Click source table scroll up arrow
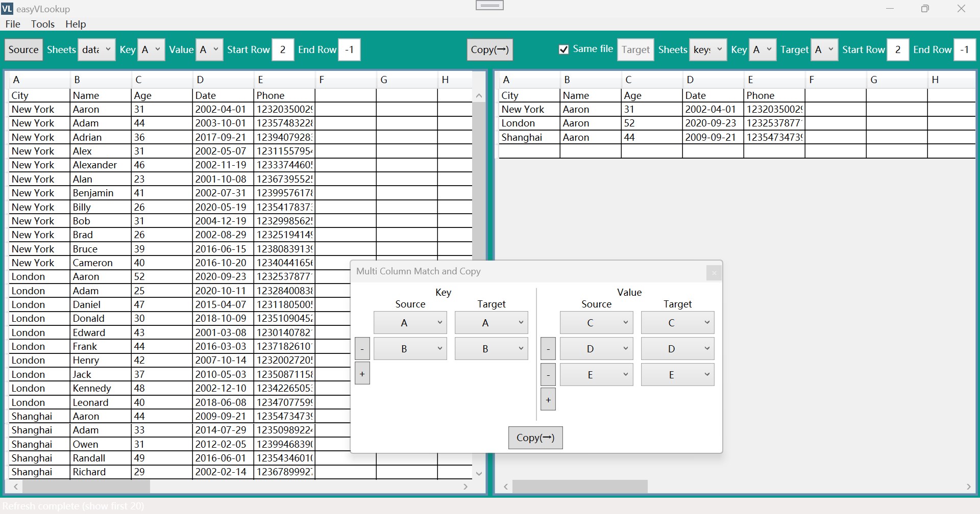The height and width of the screenshot is (514, 980). (479, 96)
